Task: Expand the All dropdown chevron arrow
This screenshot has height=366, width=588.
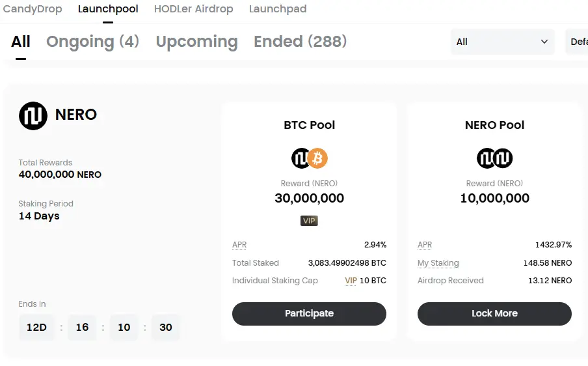Action: 544,42
